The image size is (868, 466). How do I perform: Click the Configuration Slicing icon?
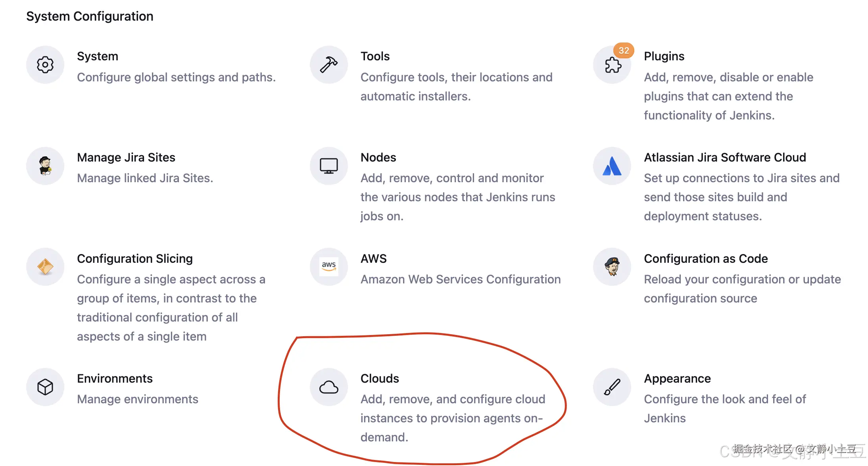(x=45, y=267)
